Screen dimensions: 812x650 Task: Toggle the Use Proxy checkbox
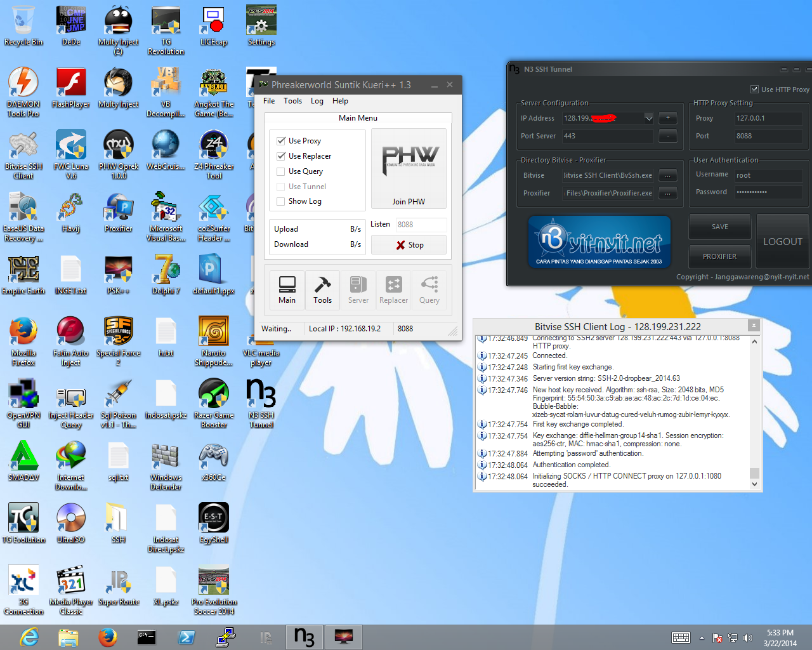pyautogui.click(x=281, y=141)
